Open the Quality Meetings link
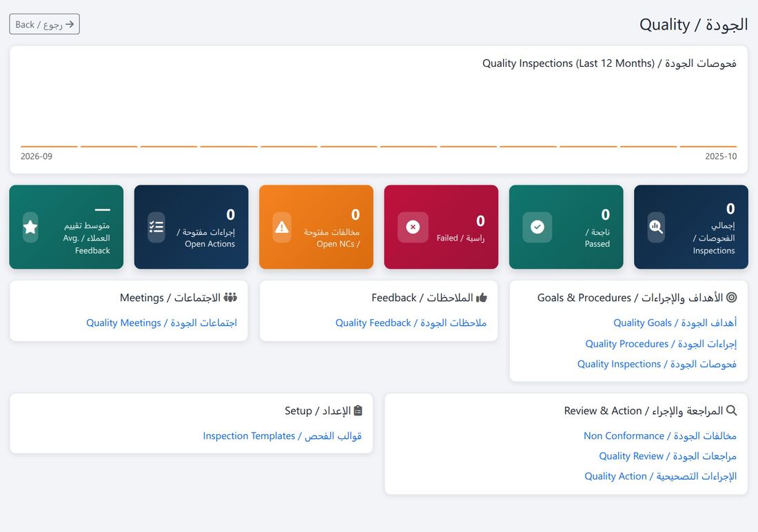This screenshot has height=532, width=758. (161, 323)
